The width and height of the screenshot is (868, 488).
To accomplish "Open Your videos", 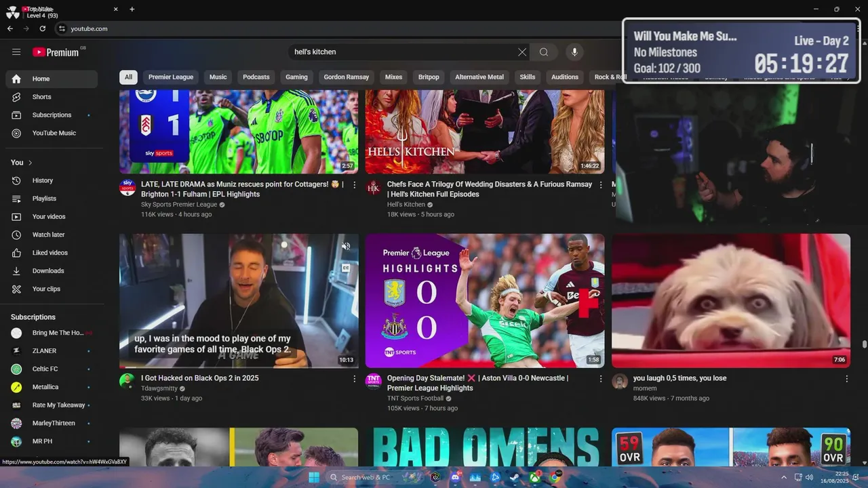I will pos(52,217).
